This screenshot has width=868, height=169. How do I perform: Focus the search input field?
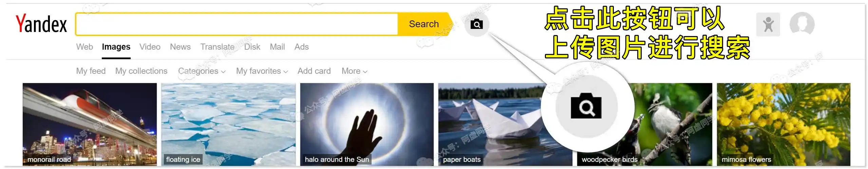pos(237,24)
